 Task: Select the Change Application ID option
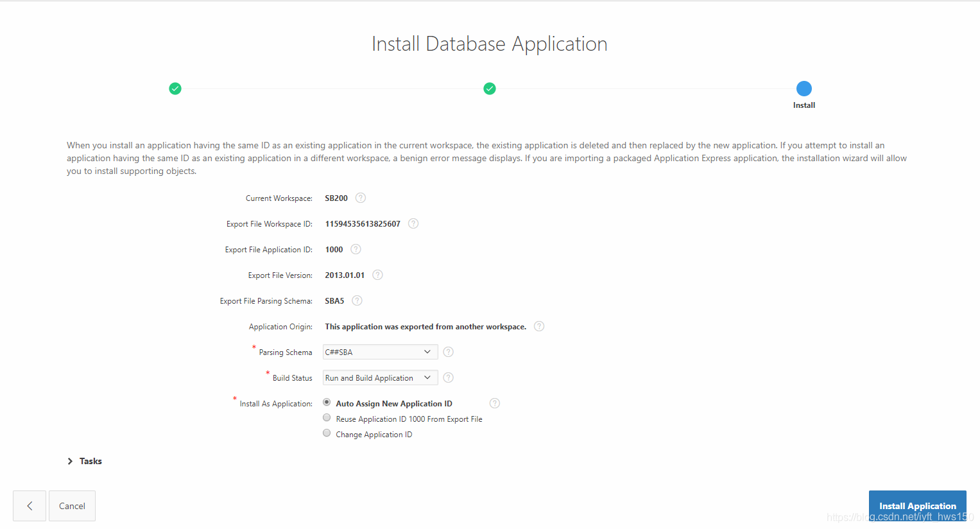[327, 433]
